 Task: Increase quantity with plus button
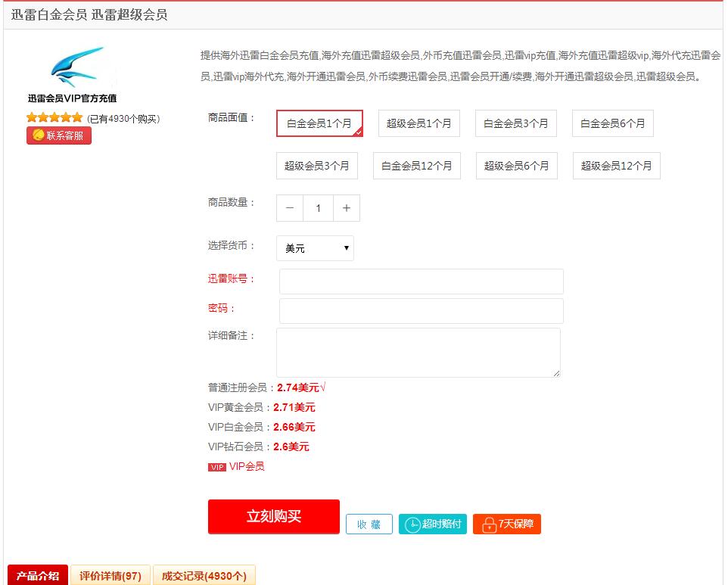tap(347, 208)
